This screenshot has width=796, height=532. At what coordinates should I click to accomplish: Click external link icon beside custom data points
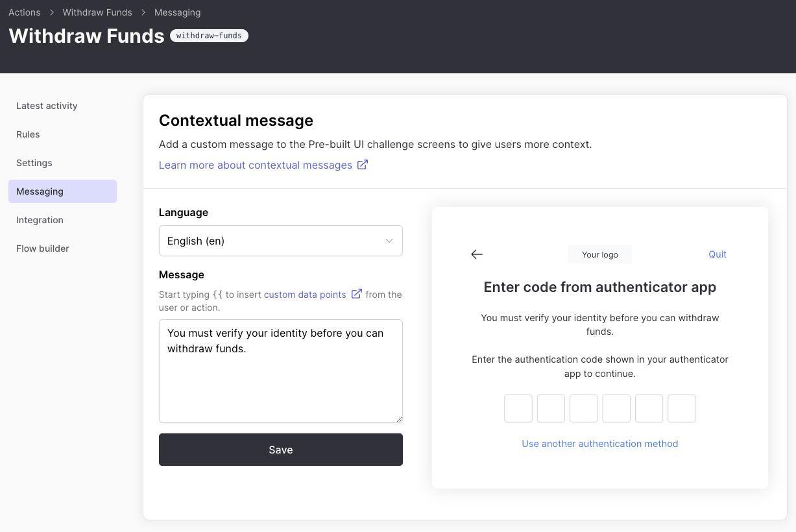pos(356,294)
